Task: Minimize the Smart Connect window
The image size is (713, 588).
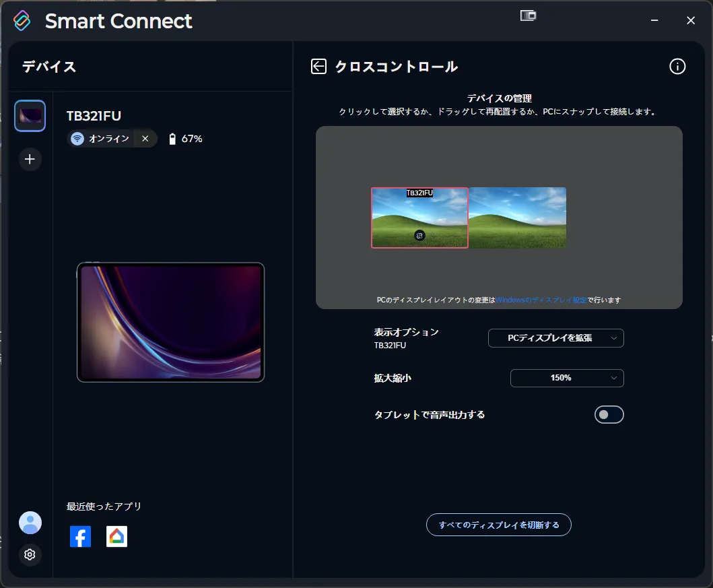Action: point(654,21)
